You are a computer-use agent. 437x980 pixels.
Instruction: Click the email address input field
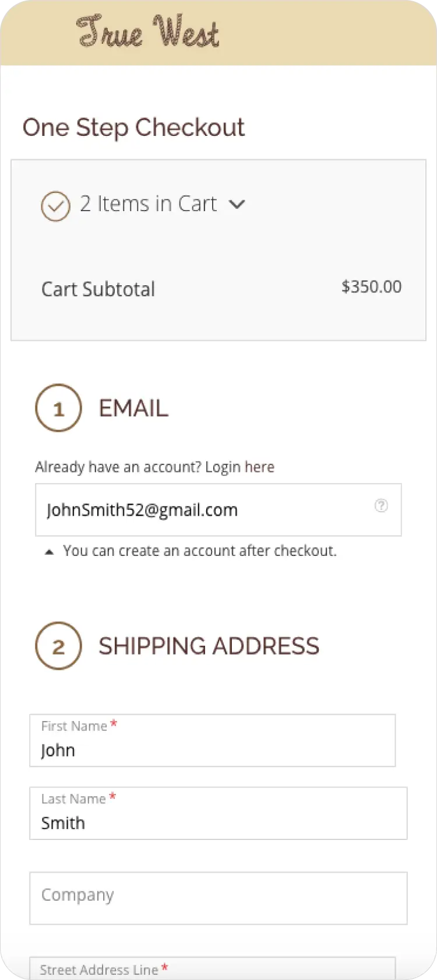[x=218, y=510]
